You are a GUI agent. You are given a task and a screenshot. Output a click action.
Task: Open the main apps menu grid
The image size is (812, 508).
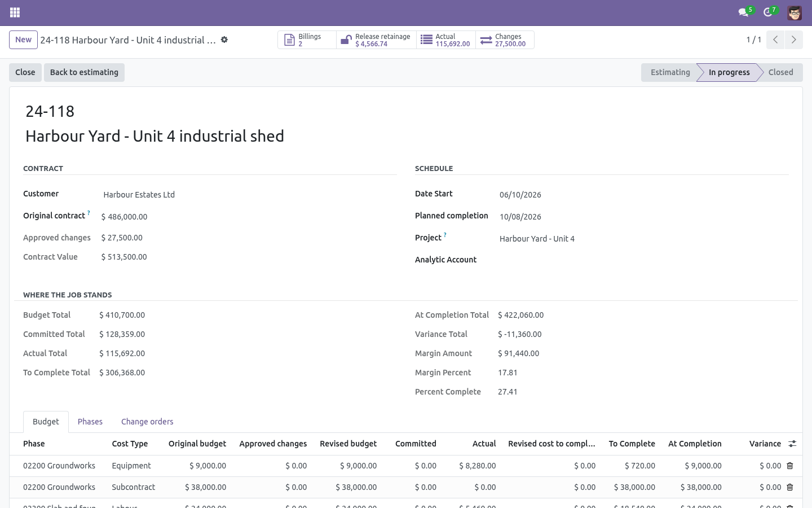click(15, 12)
